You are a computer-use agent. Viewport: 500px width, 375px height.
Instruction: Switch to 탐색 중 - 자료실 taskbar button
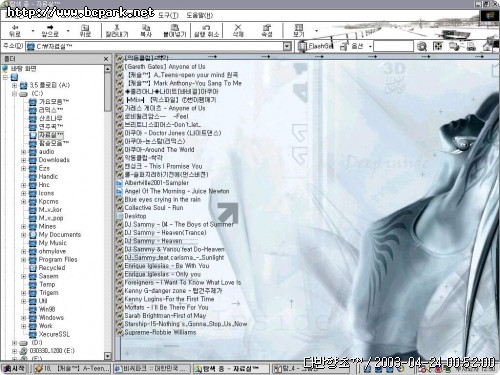(x=231, y=368)
